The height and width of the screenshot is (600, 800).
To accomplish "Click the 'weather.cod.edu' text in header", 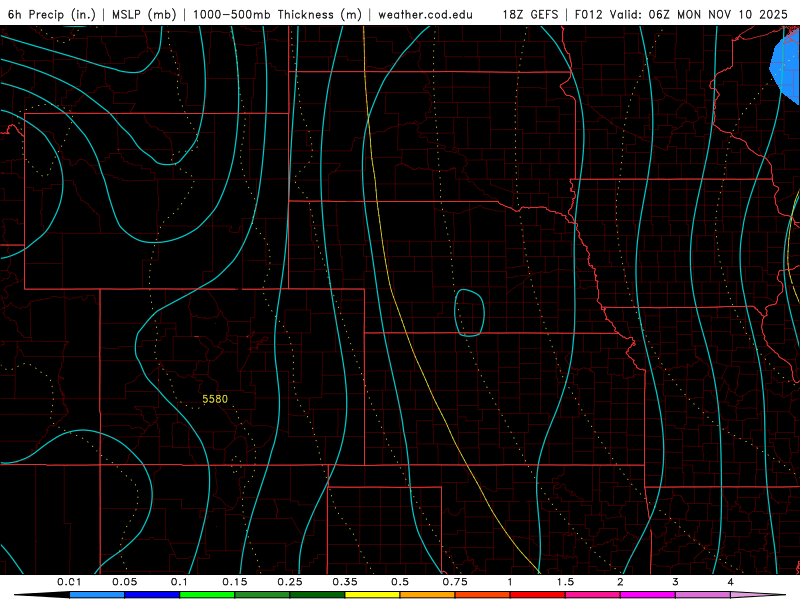I will pos(426,14).
